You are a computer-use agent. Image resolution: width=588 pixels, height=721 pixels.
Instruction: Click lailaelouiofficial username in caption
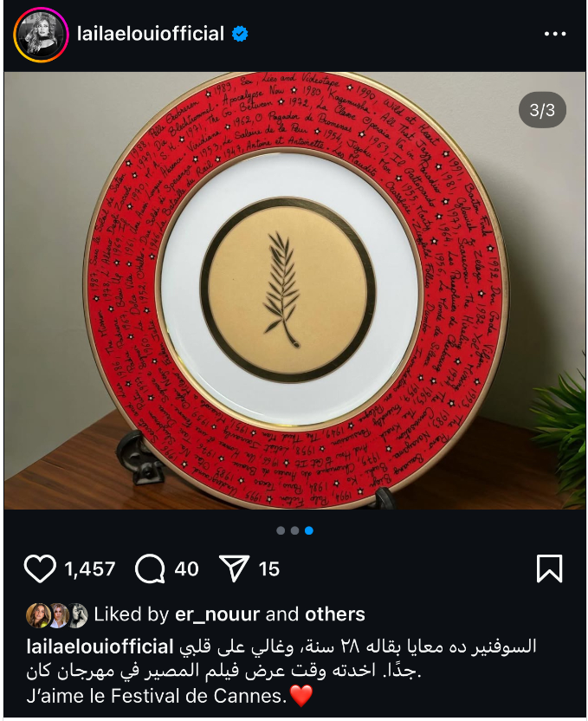[100, 646]
